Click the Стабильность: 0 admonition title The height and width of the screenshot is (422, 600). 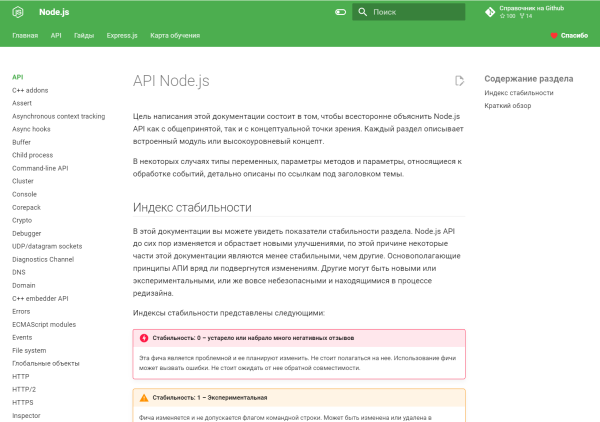pyautogui.click(x=253, y=338)
